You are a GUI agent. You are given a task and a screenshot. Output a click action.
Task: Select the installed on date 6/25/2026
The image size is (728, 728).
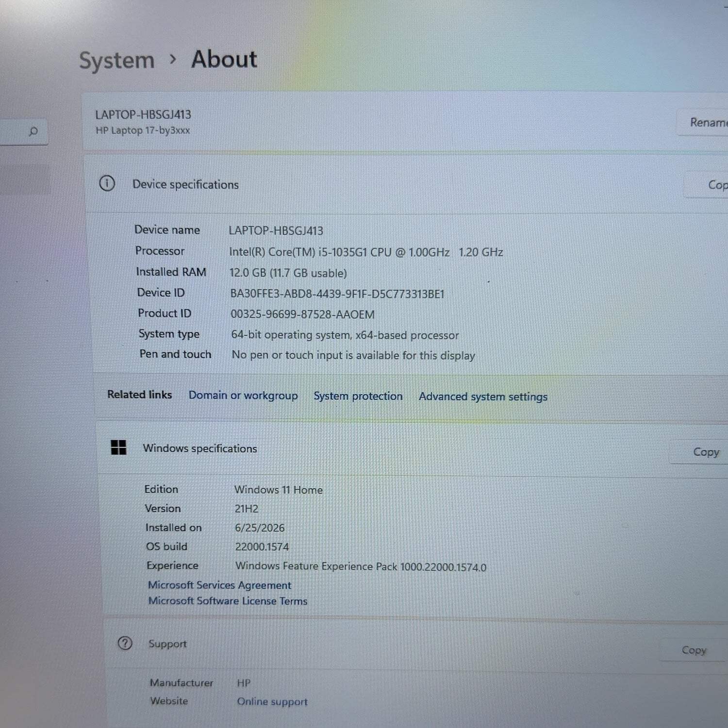pyautogui.click(x=260, y=528)
